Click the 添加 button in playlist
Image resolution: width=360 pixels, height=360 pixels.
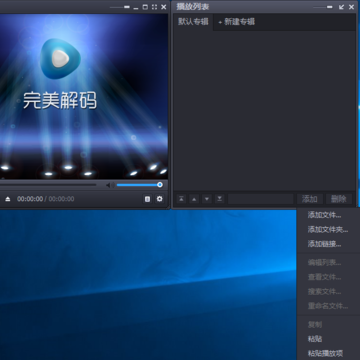[309, 199]
